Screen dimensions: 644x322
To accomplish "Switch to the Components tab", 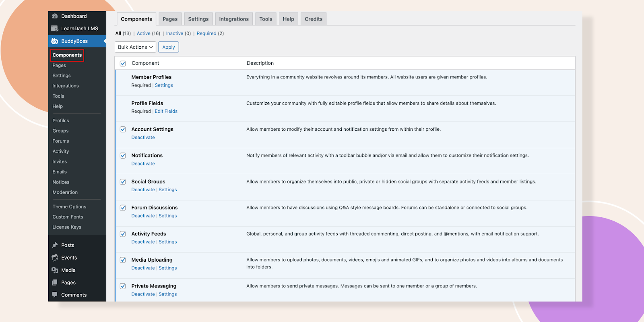I will pyautogui.click(x=136, y=19).
